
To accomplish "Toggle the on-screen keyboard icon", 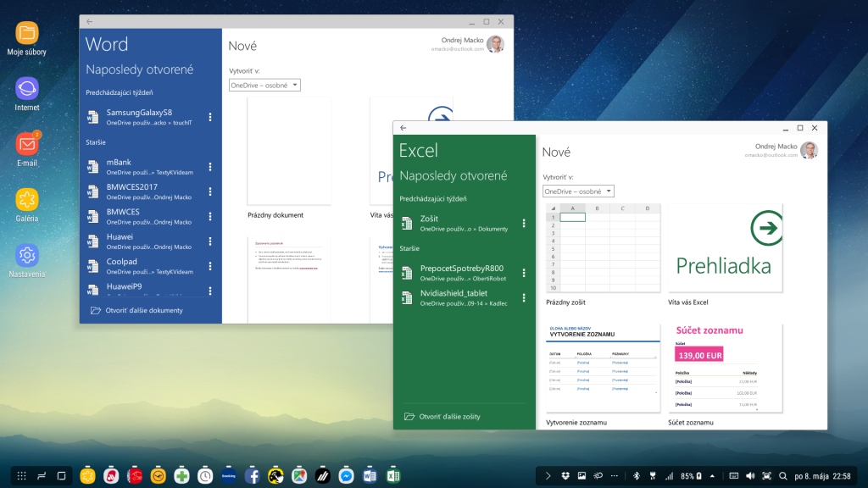I will pyautogui.click(x=734, y=476).
